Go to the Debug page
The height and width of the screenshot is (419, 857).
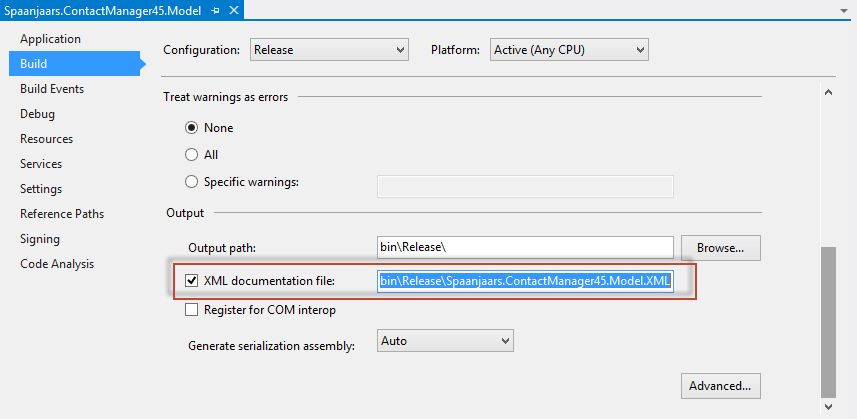37,114
